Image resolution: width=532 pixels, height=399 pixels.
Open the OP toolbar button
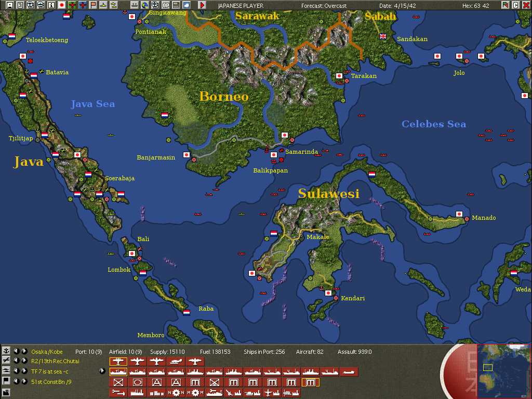(x=166, y=5)
